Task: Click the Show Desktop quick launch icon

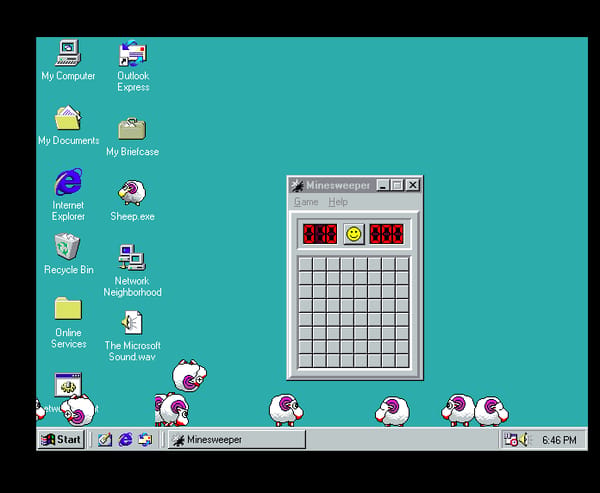Action: point(105,439)
